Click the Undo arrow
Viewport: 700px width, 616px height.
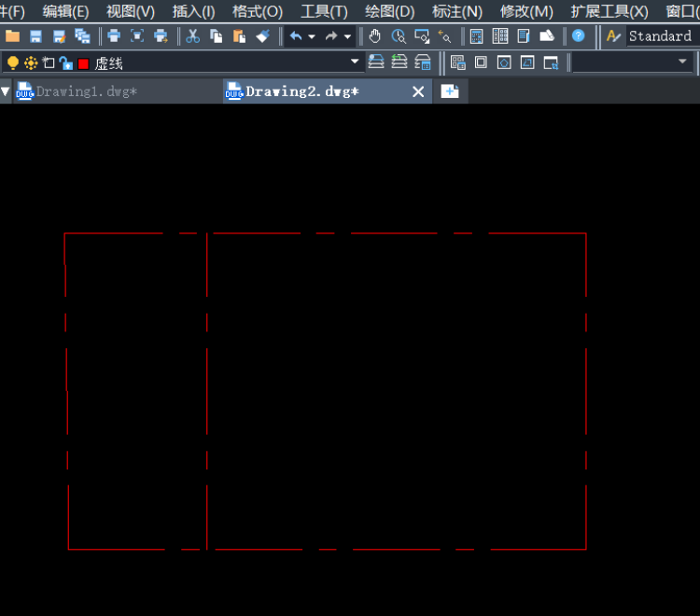(296, 36)
